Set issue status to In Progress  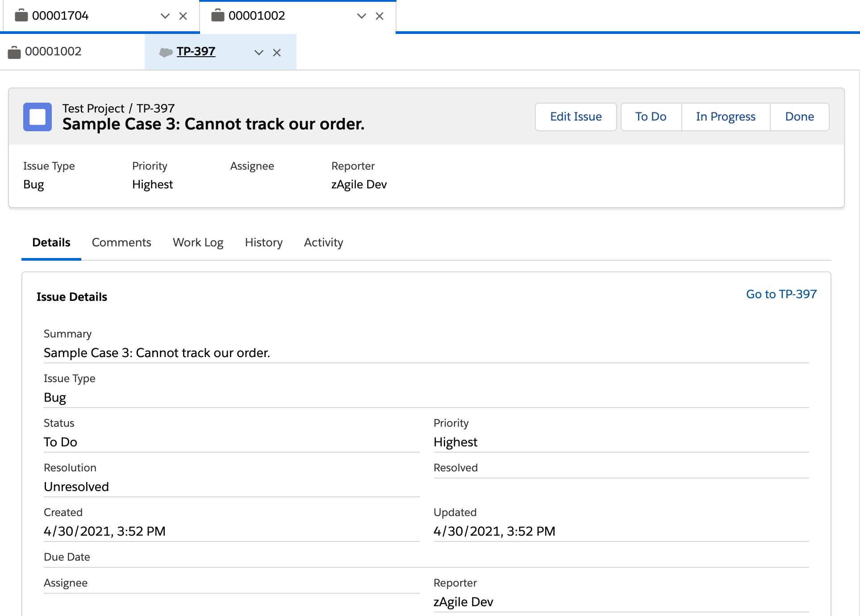point(725,117)
